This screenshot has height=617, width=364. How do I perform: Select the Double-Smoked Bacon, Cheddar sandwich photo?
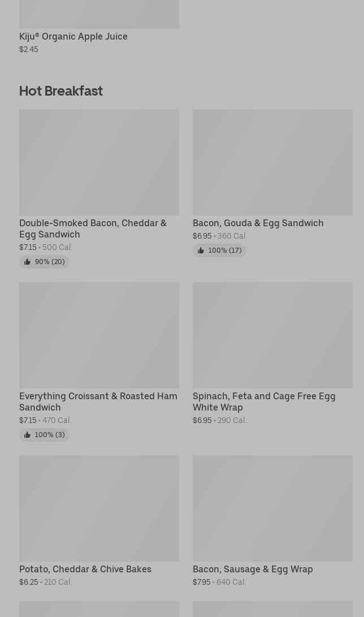(99, 162)
